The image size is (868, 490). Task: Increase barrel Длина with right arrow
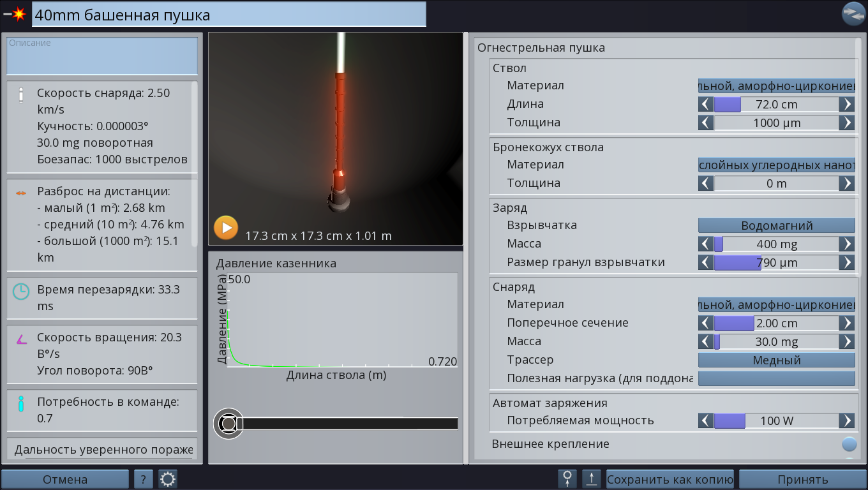[846, 104]
